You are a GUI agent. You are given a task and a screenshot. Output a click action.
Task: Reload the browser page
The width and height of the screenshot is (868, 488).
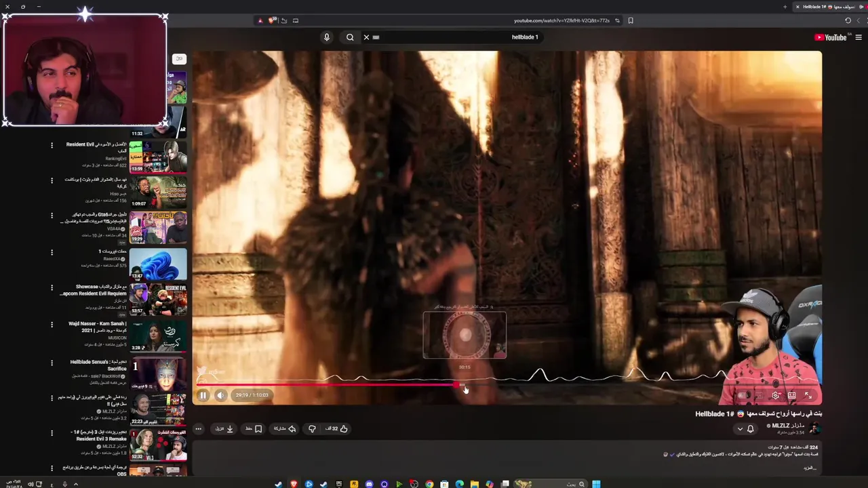pos(848,20)
